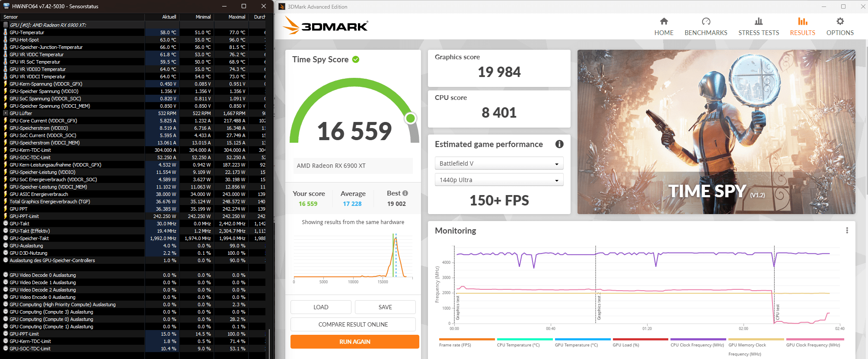Open the Battlefield V game dropdown
Image resolution: width=868 pixels, height=359 pixels.
(499, 163)
